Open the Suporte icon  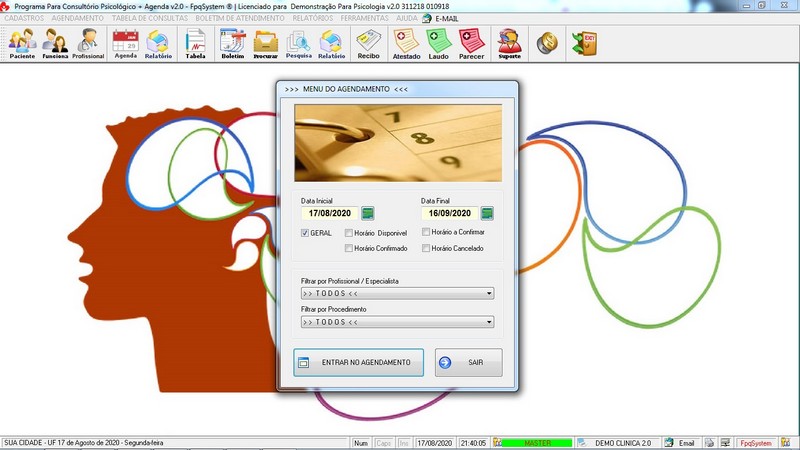coord(509,43)
